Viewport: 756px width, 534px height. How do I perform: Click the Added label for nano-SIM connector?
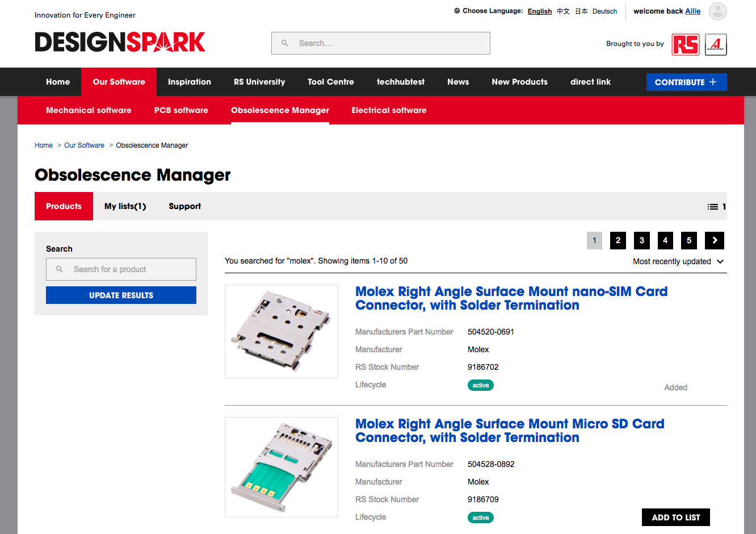pyautogui.click(x=676, y=387)
